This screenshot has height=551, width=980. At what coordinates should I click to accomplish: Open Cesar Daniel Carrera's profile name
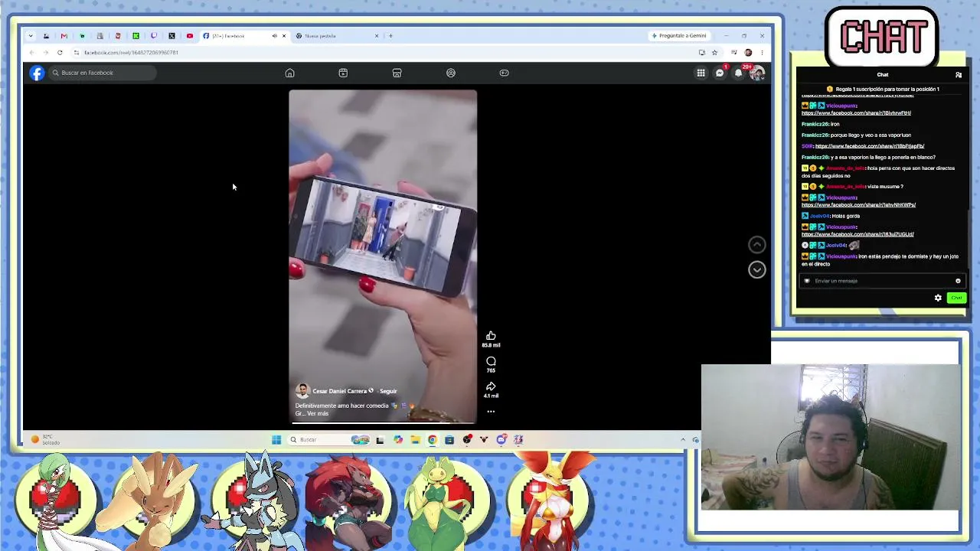point(339,391)
